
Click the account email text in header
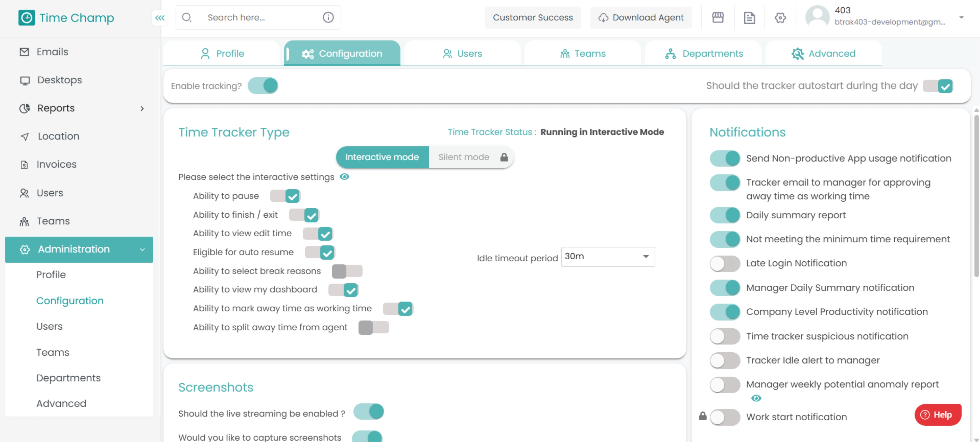tap(889, 22)
